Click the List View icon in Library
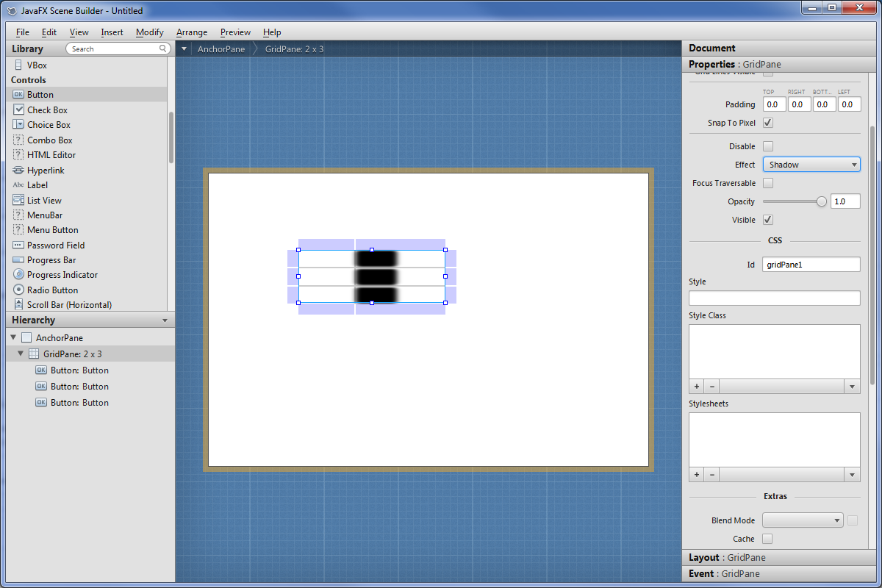Image resolution: width=882 pixels, height=588 pixels. (x=18, y=200)
